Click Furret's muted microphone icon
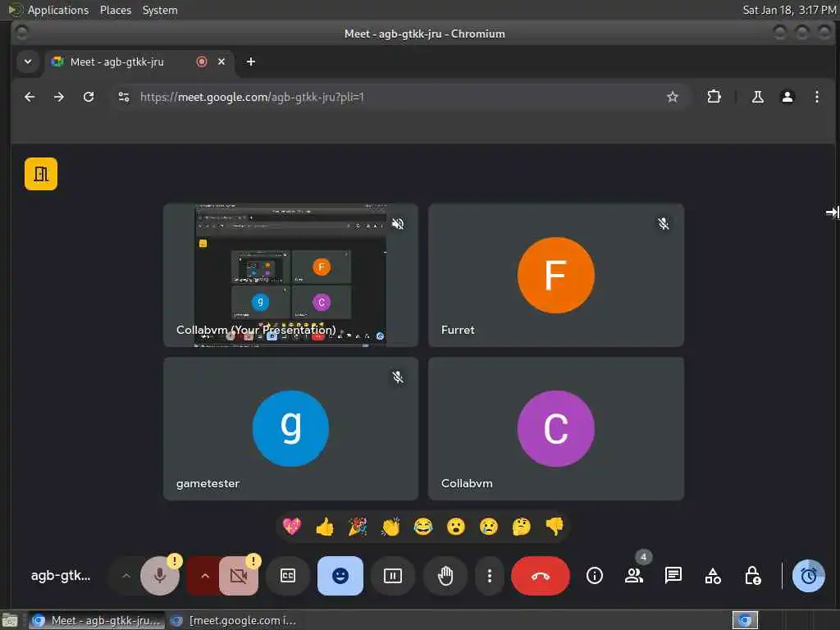 pos(663,223)
